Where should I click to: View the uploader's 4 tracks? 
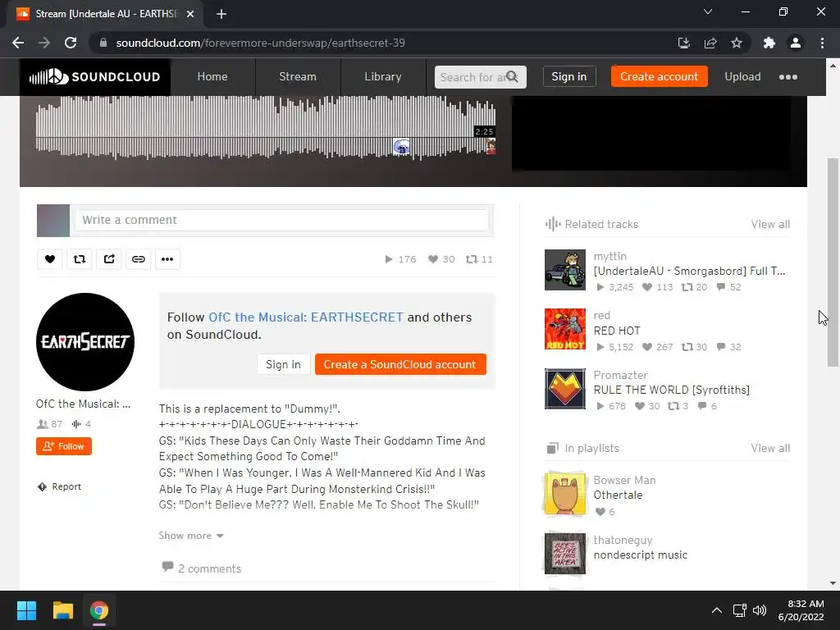81,424
